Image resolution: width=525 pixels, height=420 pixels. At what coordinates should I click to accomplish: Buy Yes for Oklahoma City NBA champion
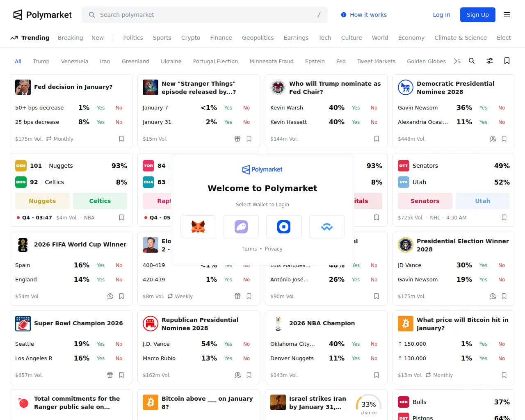pyautogui.click(x=356, y=344)
